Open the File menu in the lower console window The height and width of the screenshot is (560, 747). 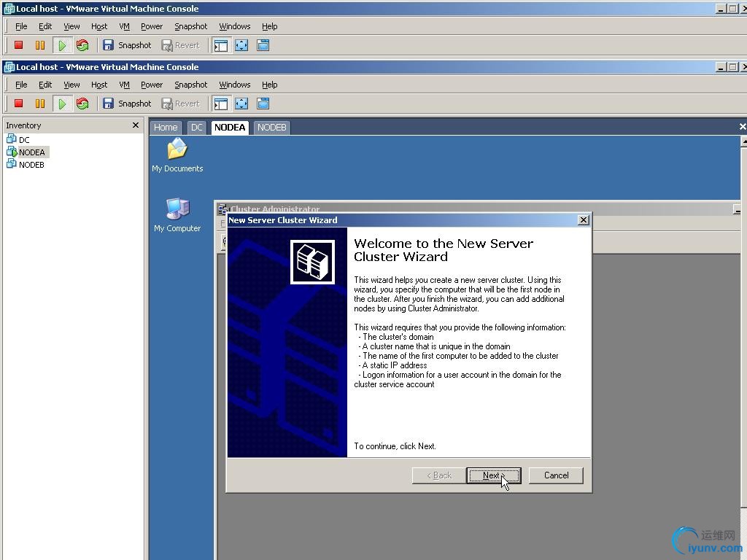tap(21, 85)
